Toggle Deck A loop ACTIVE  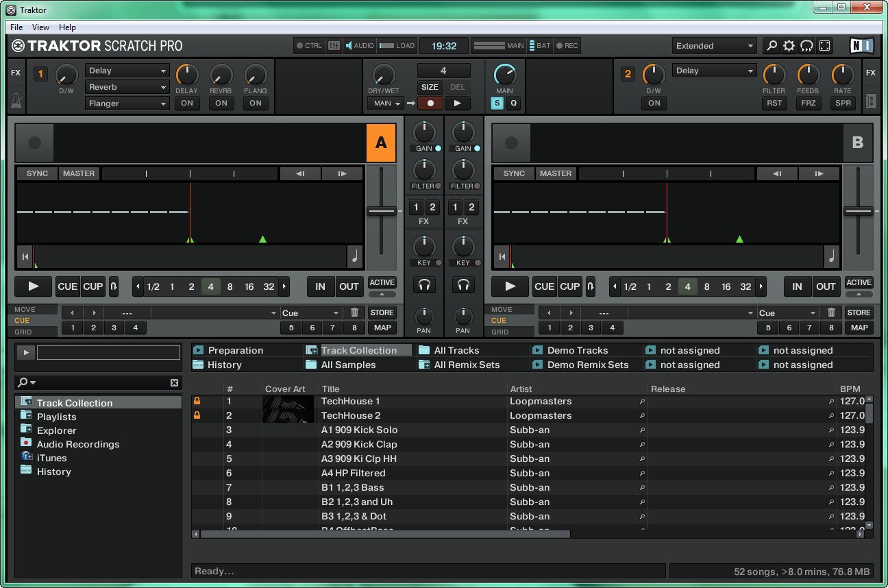pyautogui.click(x=382, y=282)
